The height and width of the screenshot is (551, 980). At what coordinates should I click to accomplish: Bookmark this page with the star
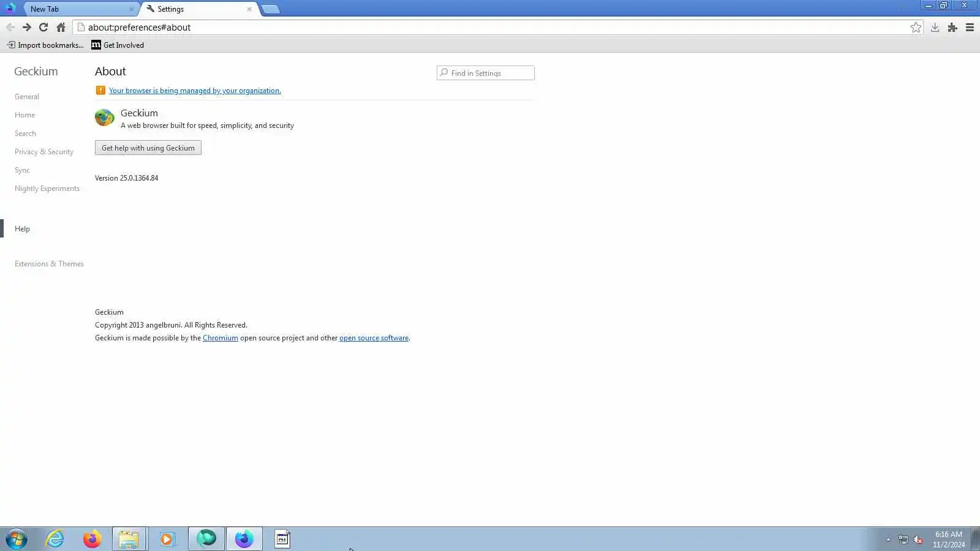916,28
